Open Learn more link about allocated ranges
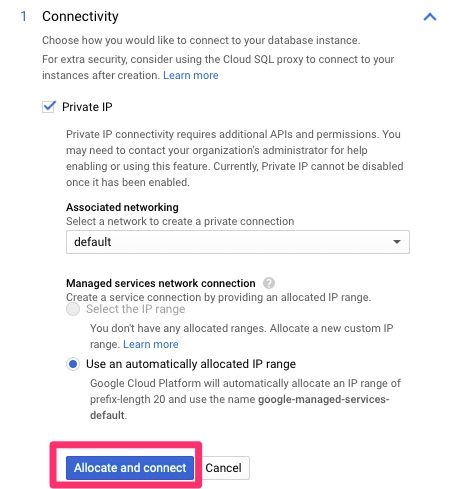The width and height of the screenshot is (474, 489). [151, 344]
